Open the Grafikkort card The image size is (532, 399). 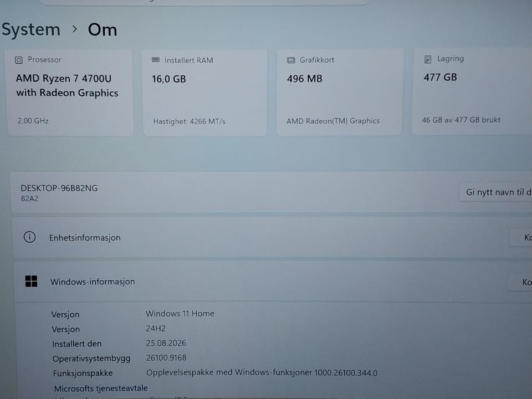coord(339,92)
